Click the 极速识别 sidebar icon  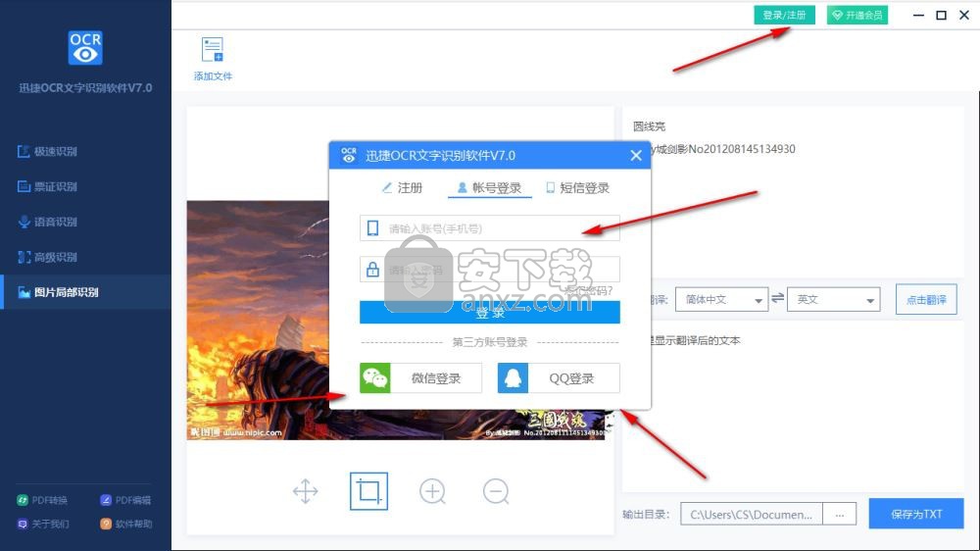pos(24,151)
